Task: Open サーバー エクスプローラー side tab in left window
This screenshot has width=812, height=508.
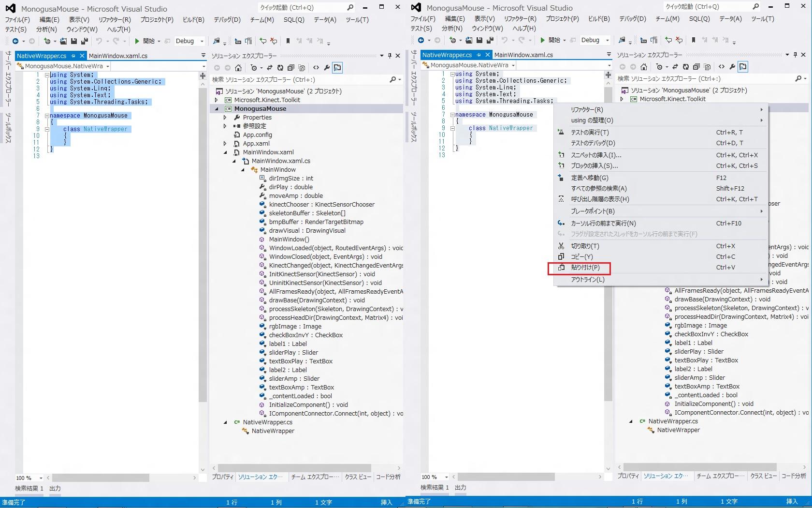Action: pos(8,78)
